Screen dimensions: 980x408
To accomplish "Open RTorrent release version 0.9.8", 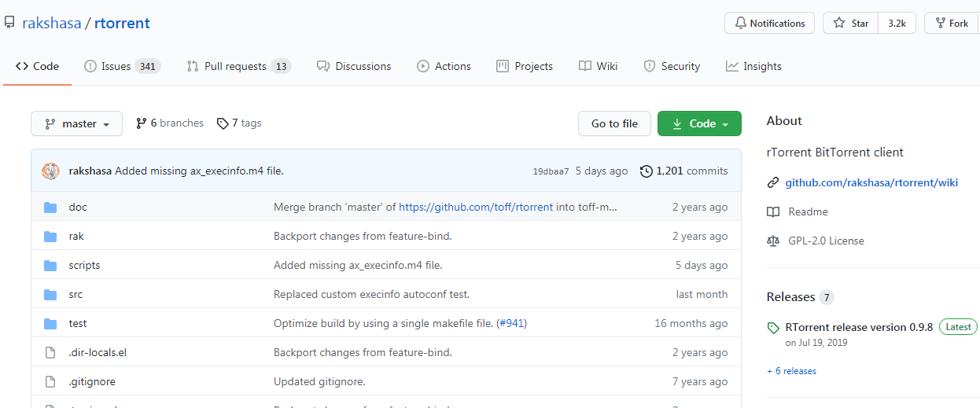I will click(x=859, y=327).
